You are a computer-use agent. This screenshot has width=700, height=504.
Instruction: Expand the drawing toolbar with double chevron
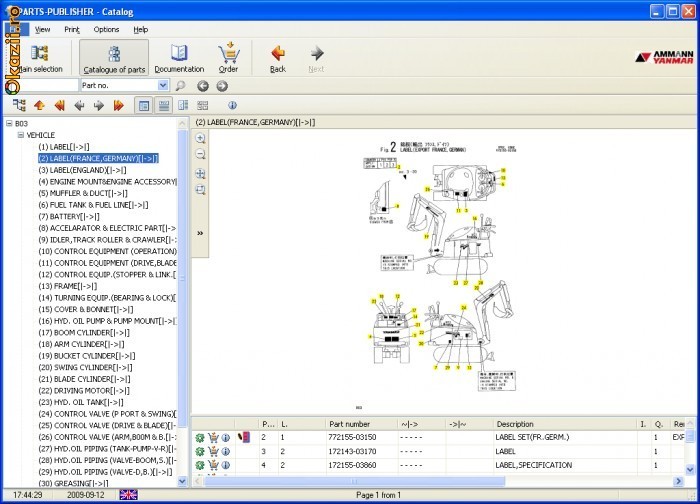[200, 233]
